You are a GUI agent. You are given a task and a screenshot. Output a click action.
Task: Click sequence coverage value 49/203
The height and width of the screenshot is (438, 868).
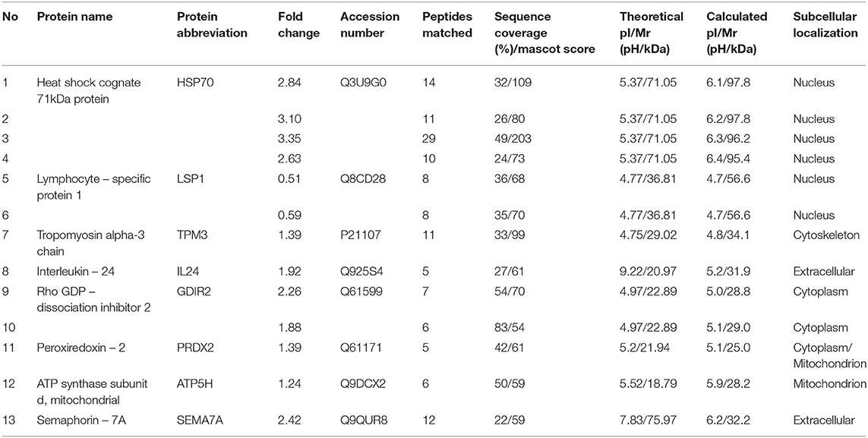[513, 139]
